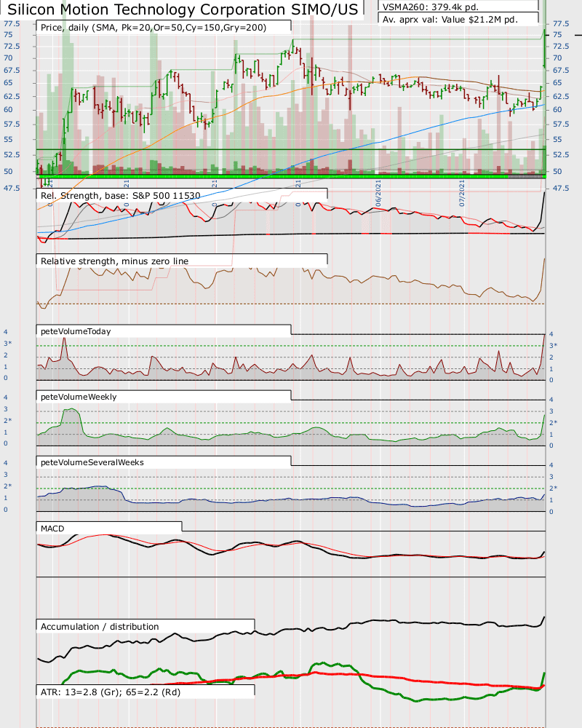Click the peteVolumeToday panel label
The height and width of the screenshot is (728, 582).
(x=76, y=331)
